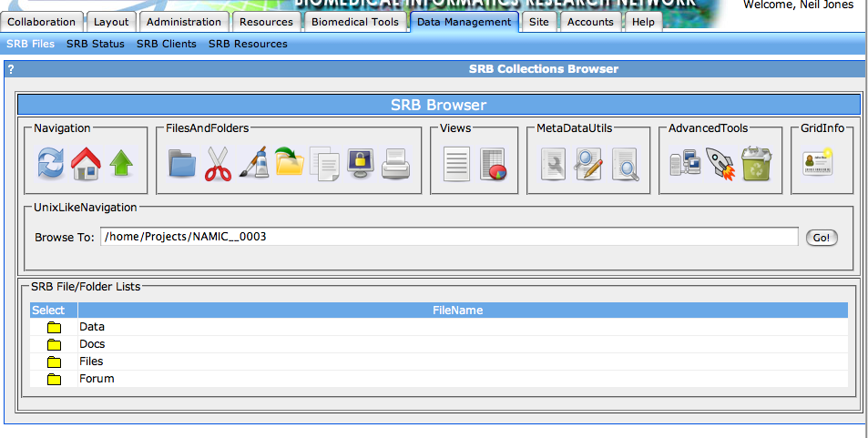Switch to the pie chart view

coord(493,165)
